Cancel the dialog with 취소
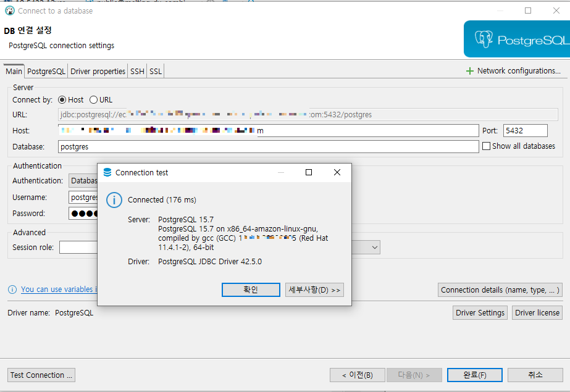The image size is (570, 392). pyautogui.click(x=535, y=375)
